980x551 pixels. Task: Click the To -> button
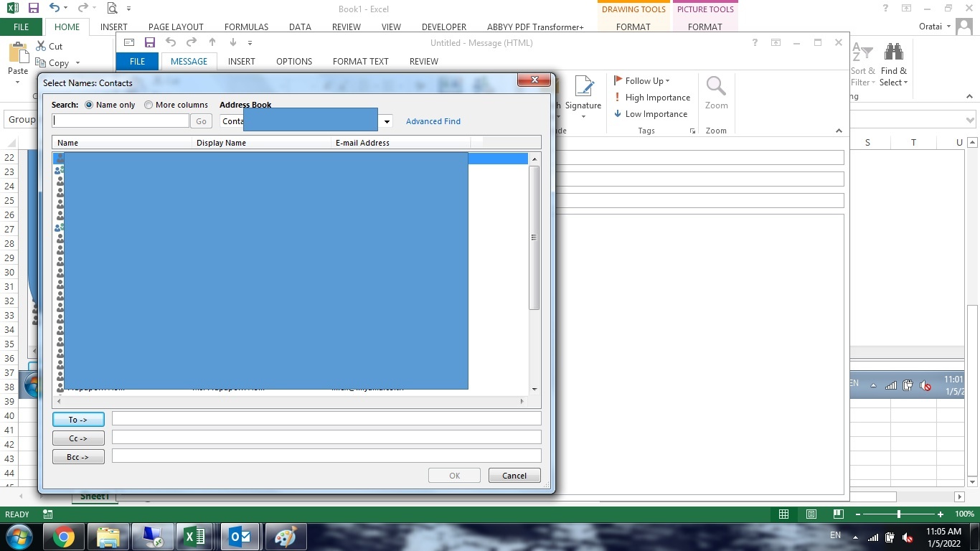point(78,419)
